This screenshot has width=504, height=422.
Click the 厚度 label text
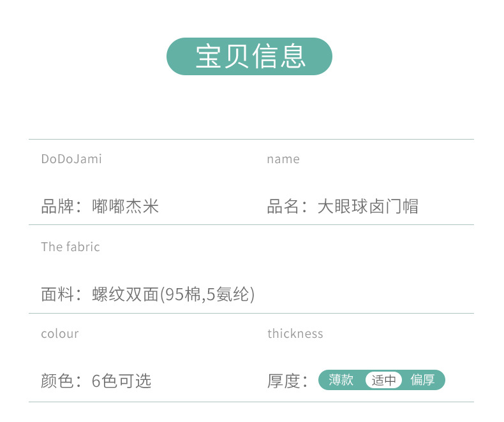tap(283, 381)
